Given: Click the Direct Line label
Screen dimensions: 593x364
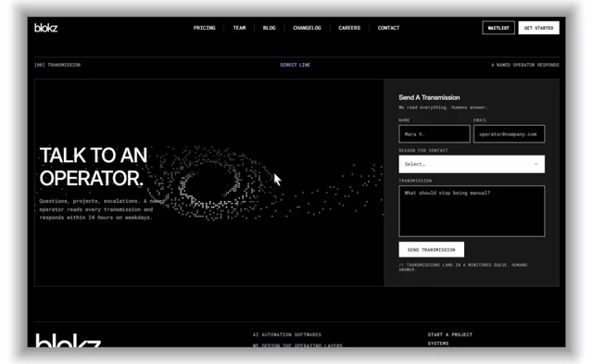Looking at the screenshot, I should pos(295,65).
